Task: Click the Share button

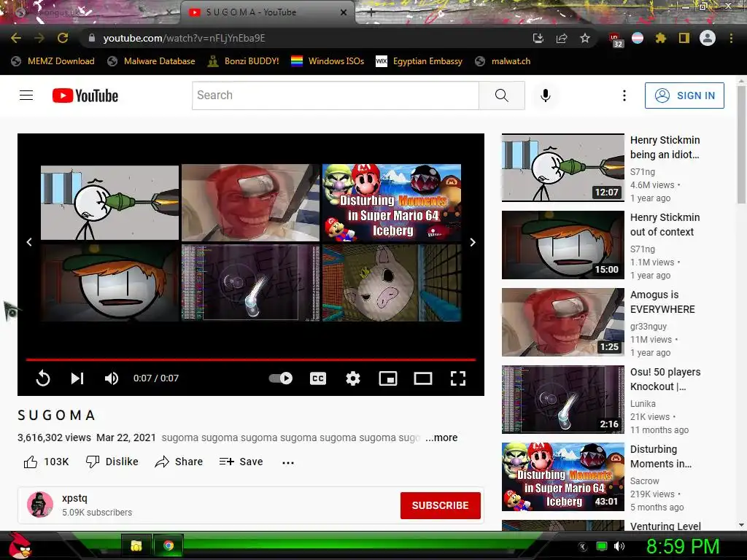Action: tap(179, 462)
